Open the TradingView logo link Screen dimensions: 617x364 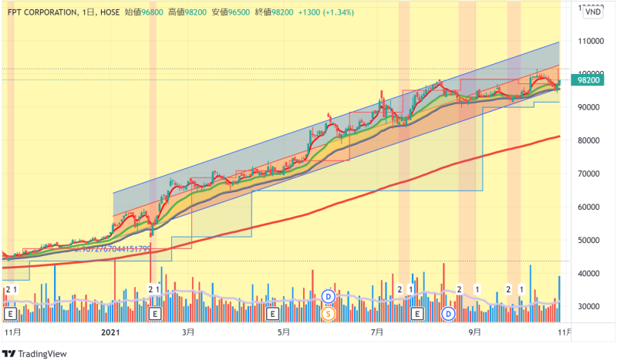pos(35,354)
